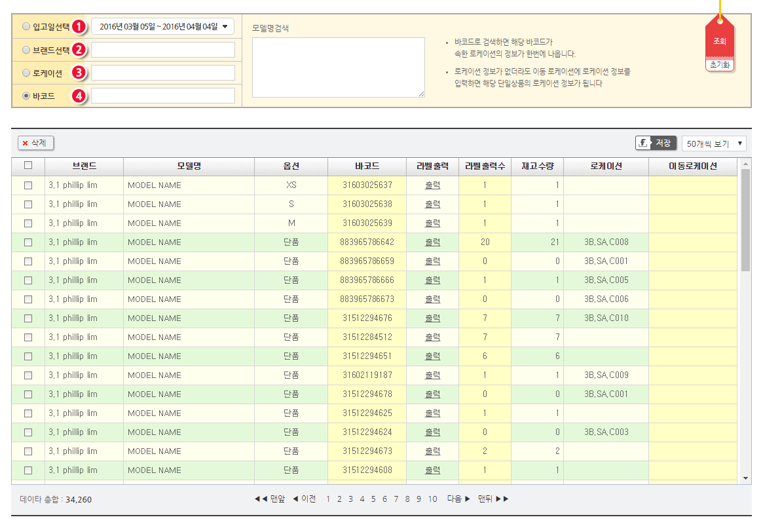Viewport: 763px width, 532px height.
Task: Toggle the select-all header checkbox
Action: 28,166
